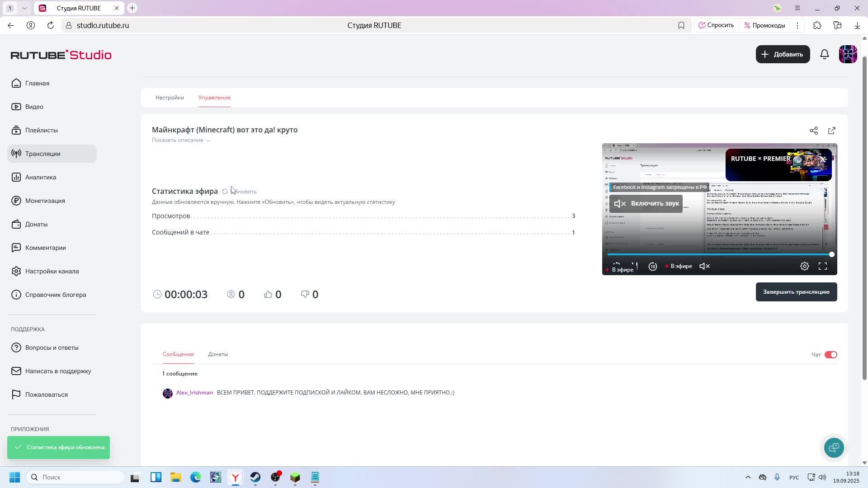The height and width of the screenshot is (488, 868).
Task: Click the Включить звук overlay button
Action: 646,204
